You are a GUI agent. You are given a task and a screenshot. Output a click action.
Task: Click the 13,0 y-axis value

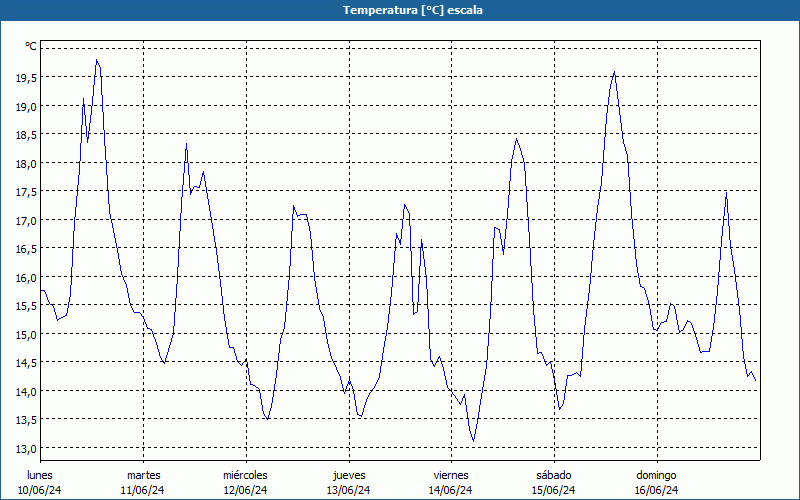click(26, 448)
